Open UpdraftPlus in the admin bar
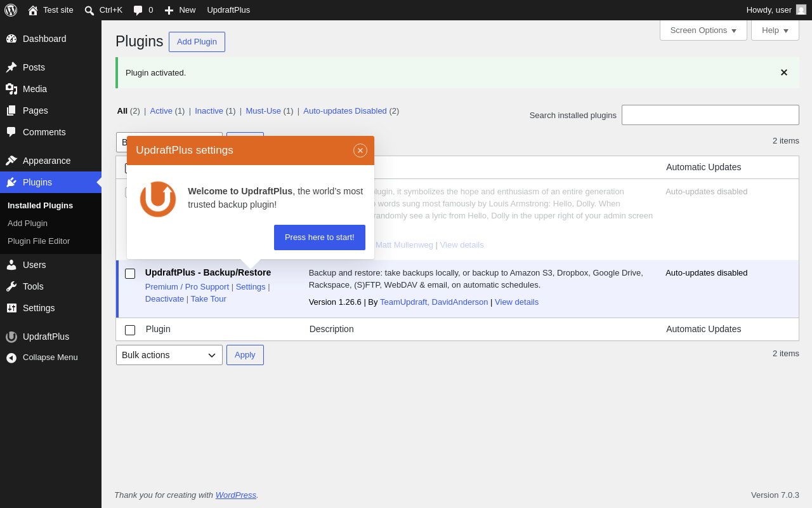The image size is (812, 508). pyautogui.click(x=228, y=10)
